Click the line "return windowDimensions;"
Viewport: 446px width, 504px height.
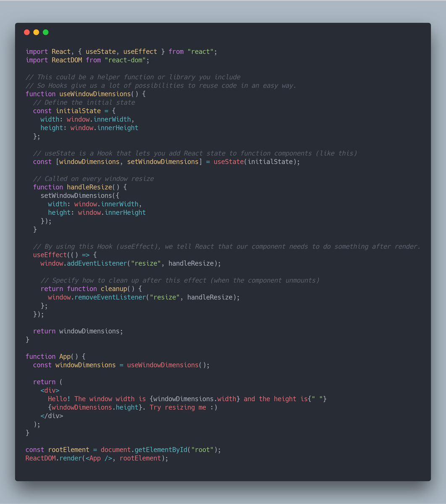click(x=78, y=331)
